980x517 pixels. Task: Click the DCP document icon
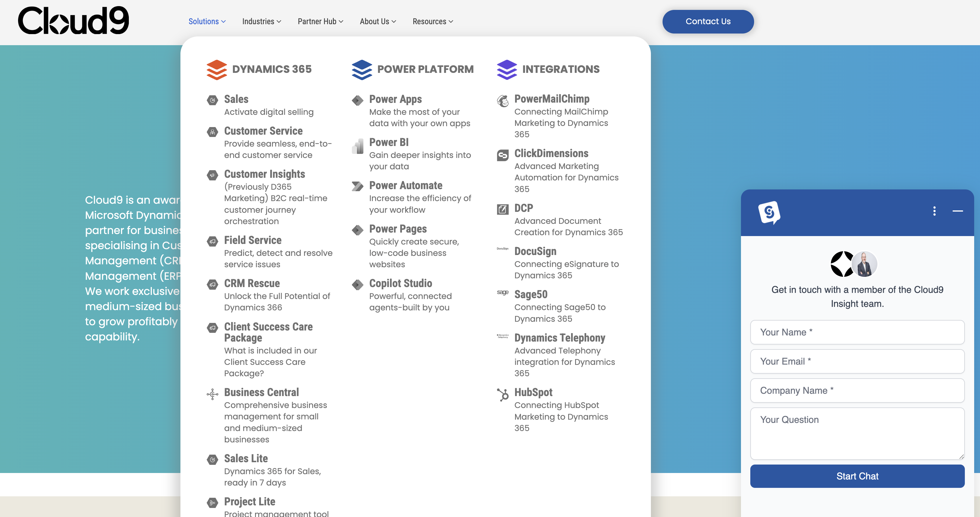[x=503, y=209]
